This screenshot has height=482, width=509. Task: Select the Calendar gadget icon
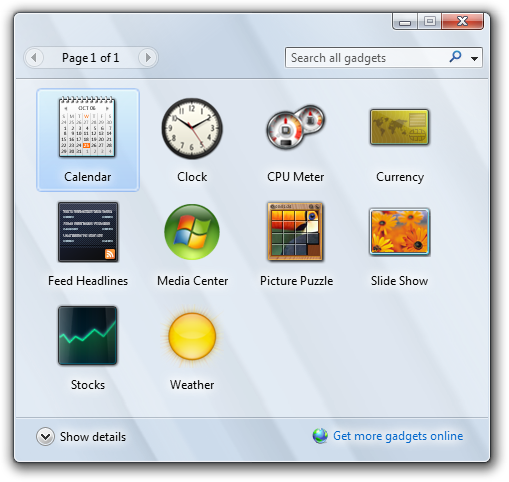coord(87,127)
